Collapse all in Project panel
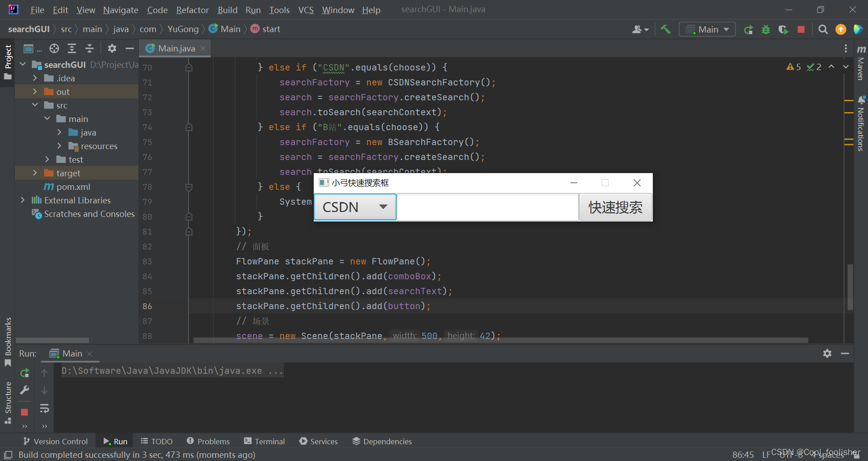868x461 pixels. [90, 48]
